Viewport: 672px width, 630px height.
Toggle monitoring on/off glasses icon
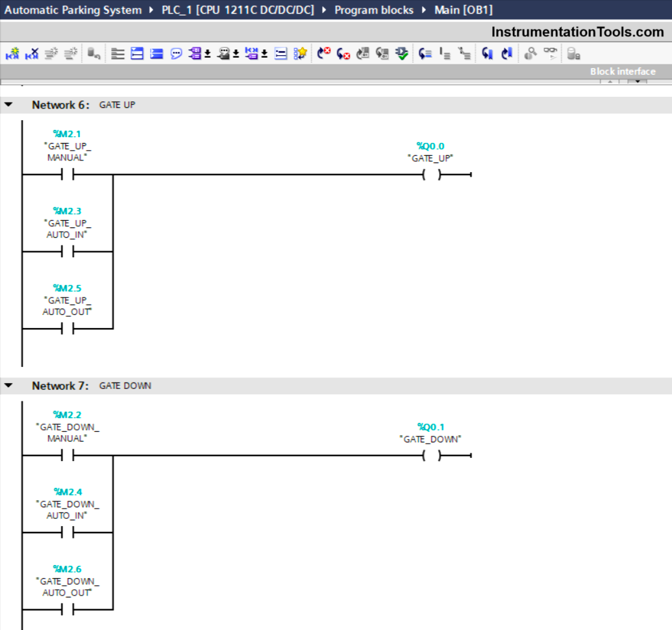tap(551, 53)
